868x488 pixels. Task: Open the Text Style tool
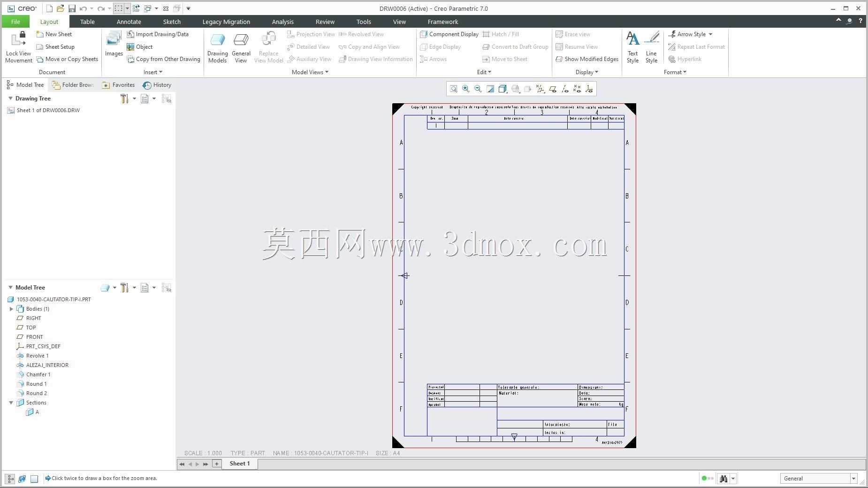pos(632,47)
